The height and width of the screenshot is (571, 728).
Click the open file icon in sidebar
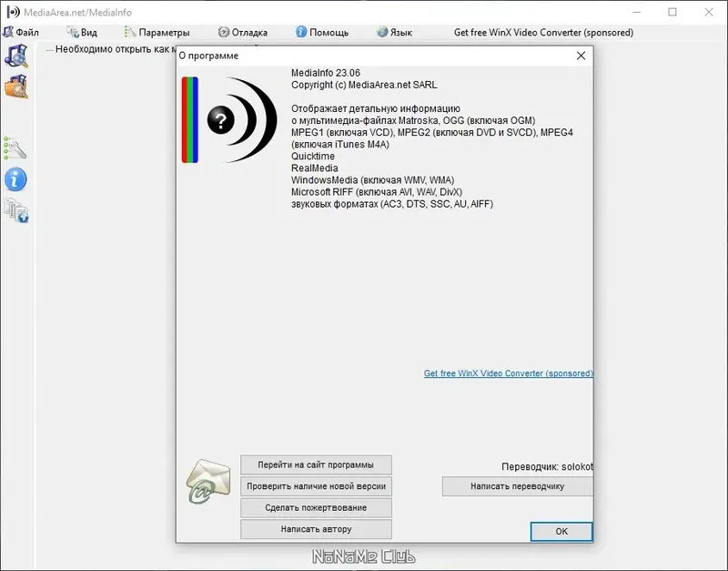click(x=16, y=56)
